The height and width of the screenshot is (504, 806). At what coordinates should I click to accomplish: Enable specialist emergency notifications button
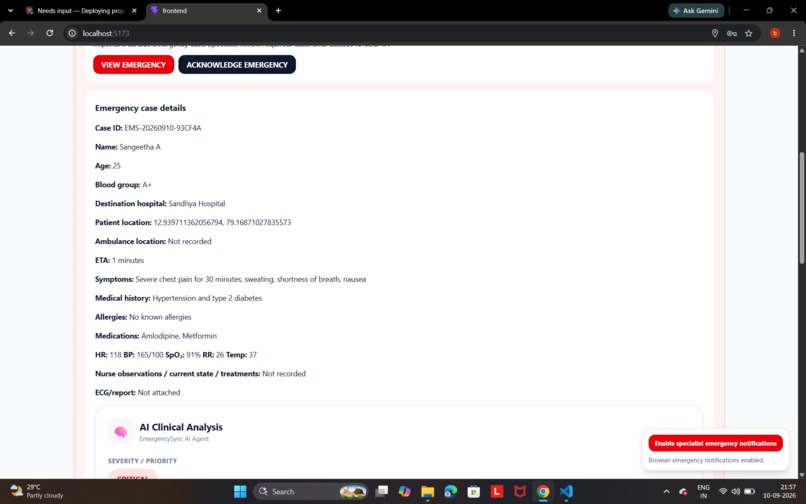[715, 443]
